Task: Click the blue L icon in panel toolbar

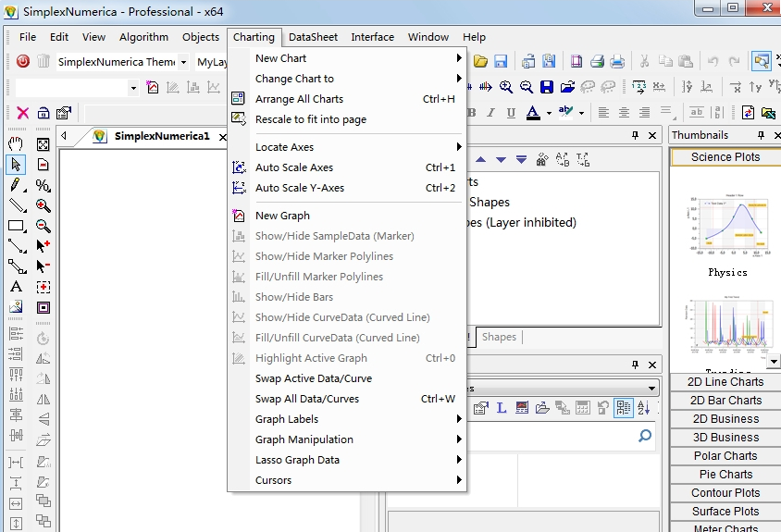Action: pos(502,408)
